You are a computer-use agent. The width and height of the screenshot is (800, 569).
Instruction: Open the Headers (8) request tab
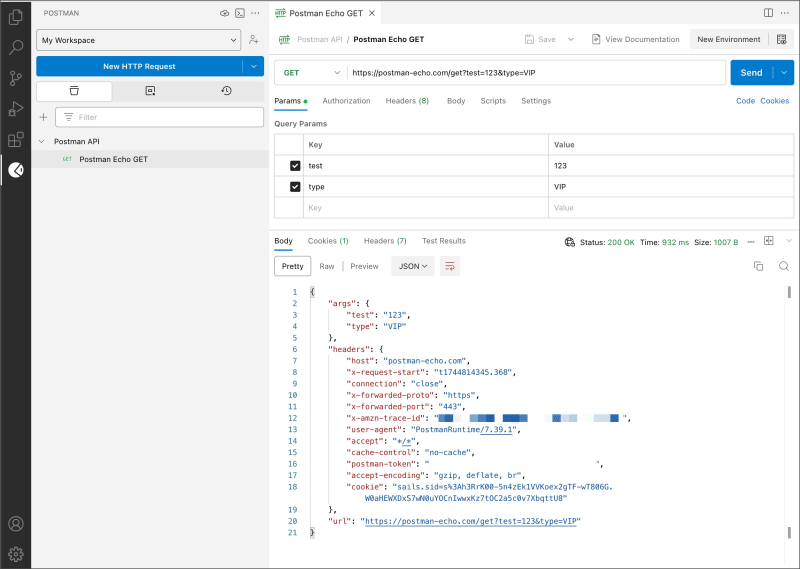pos(407,101)
